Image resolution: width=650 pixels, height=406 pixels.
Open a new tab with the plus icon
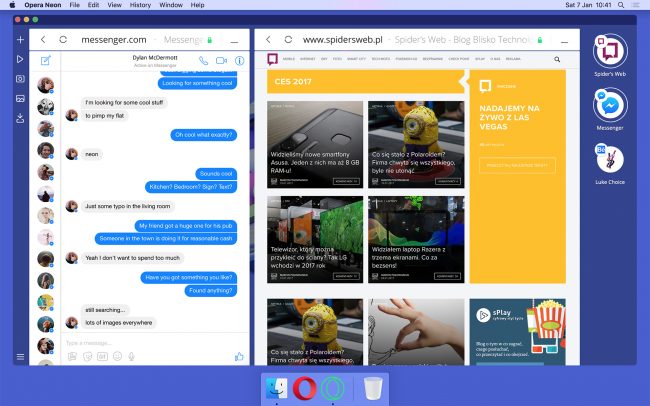pos(20,40)
